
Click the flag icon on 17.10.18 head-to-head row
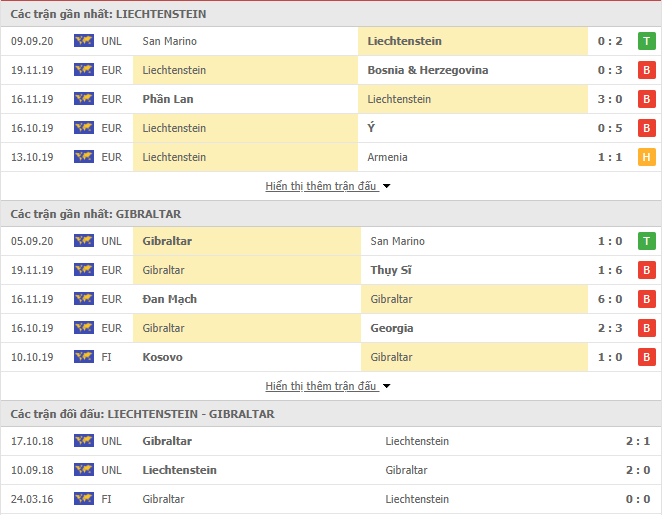(x=84, y=441)
